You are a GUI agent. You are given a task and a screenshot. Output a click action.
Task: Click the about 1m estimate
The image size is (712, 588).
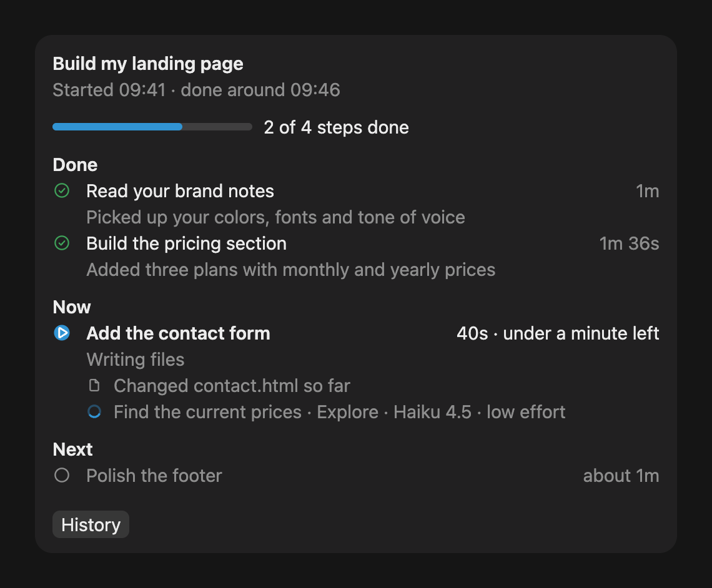click(621, 476)
